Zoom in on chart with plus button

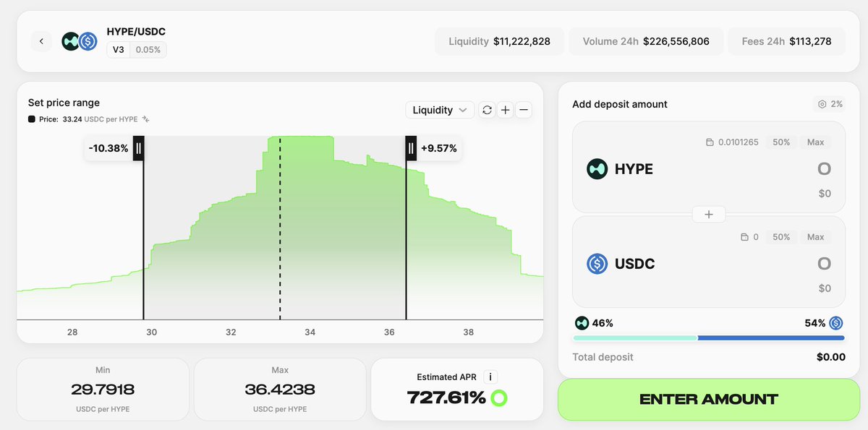pyautogui.click(x=506, y=110)
